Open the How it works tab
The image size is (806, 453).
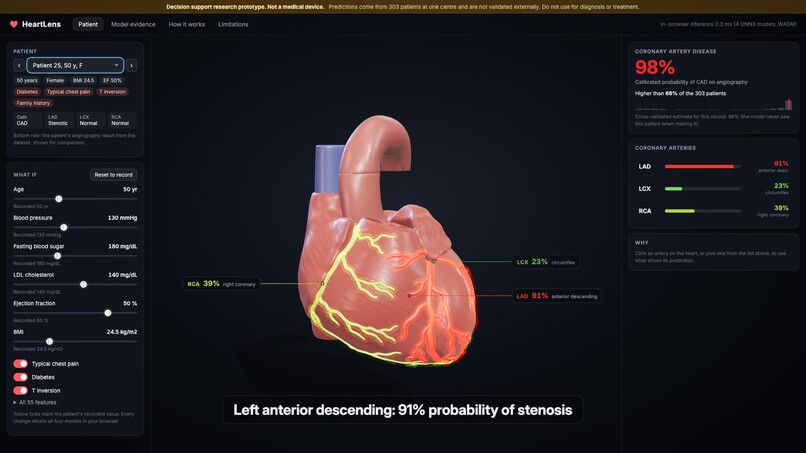click(x=187, y=24)
